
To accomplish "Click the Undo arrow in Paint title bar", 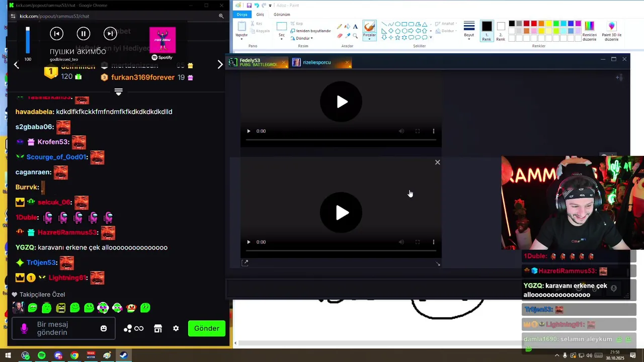I will (x=257, y=5).
